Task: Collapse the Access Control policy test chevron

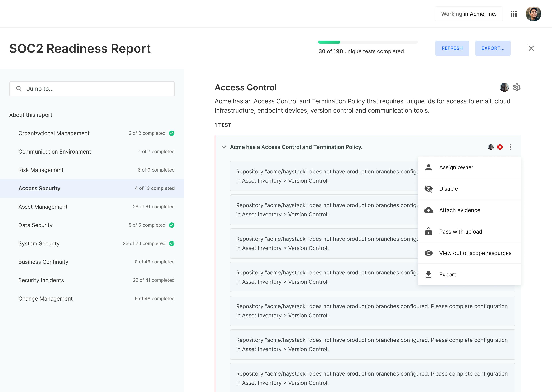Action: 224,147
